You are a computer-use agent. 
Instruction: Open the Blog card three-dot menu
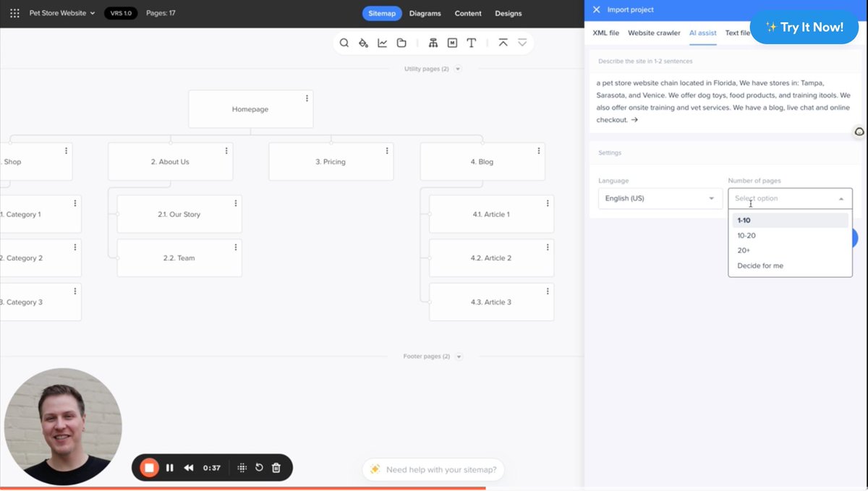[539, 151]
